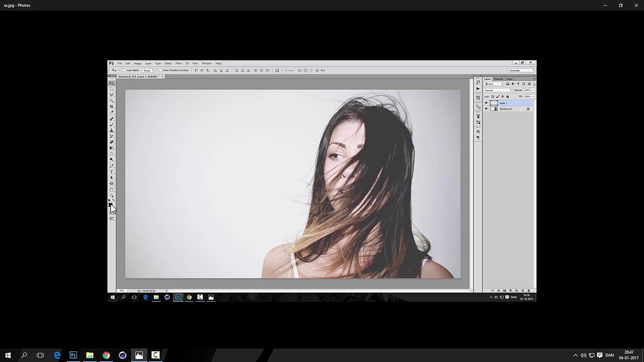Click the Add layer style fx icon
The height and width of the screenshot is (362, 644).
pos(499,291)
